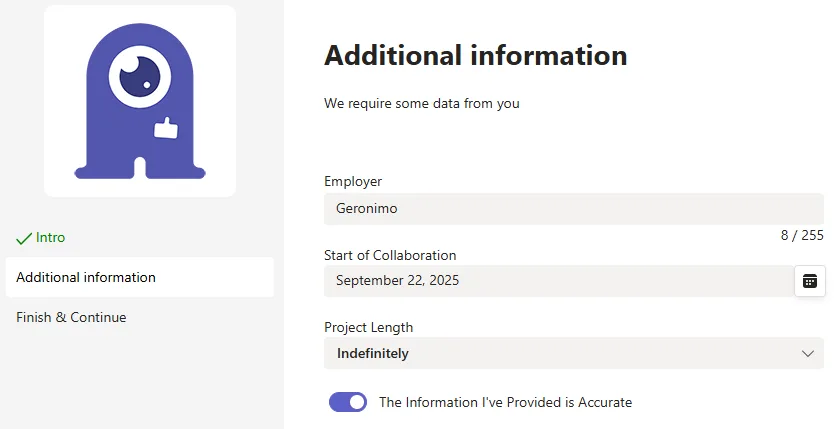Viewport: 834px width, 429px height.
Task: Click the mascot's large eye
Action: (x=140, y=77)
